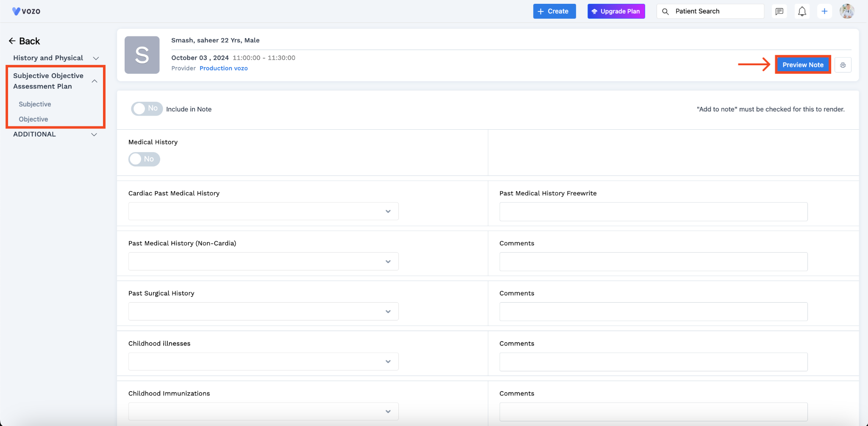Viewport: 868px width, 426px height.
Task: Open the Childhood illnesses dropdown
Action: tap(263, 362)
